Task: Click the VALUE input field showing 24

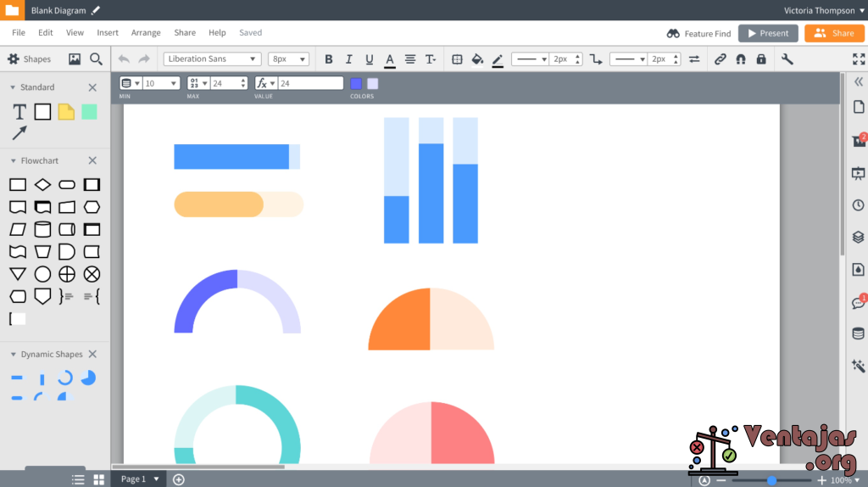Action: (310, 83)
